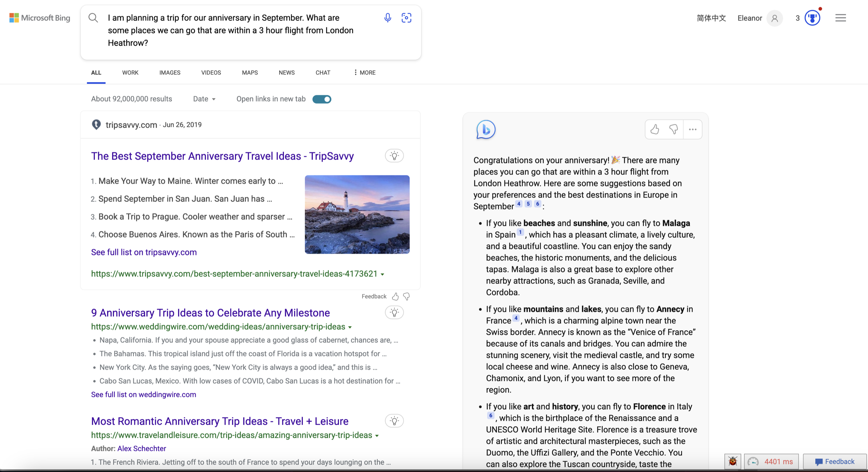Click lightbulb icon beside Weddingwire result
Screen dimensions: 868x472
[x=394, y=313]
